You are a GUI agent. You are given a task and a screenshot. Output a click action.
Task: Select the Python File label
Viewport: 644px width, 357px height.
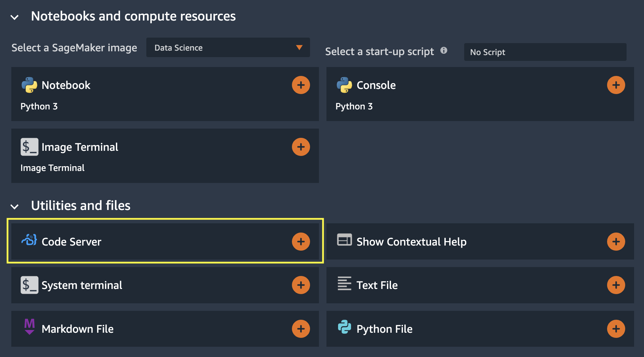point(384,329)
